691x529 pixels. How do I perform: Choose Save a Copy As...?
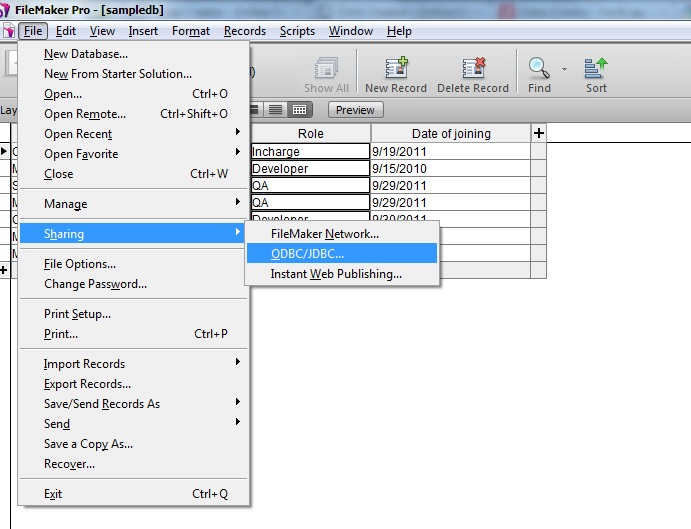tap(134, 444)
